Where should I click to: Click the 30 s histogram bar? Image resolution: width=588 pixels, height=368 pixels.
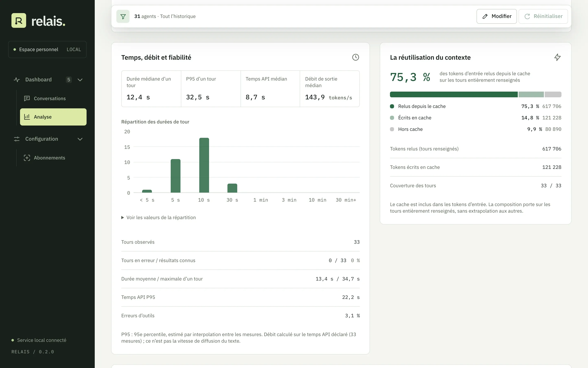(x=232, y=188)
